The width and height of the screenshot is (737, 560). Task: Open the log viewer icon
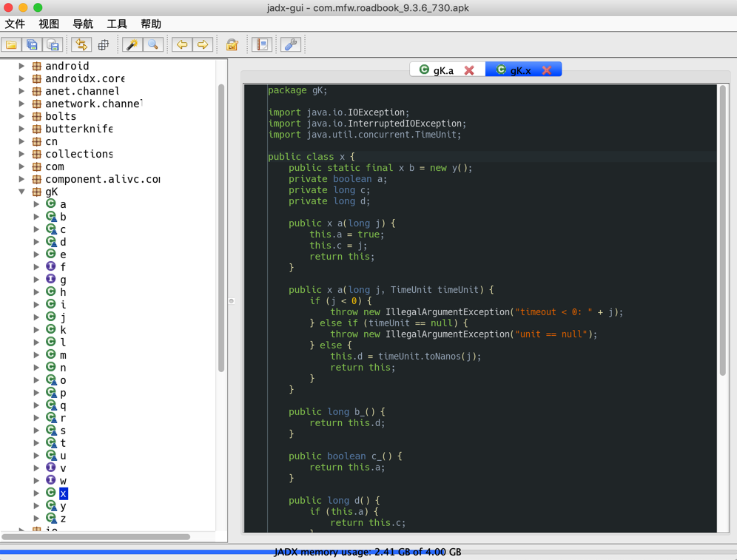262,44
